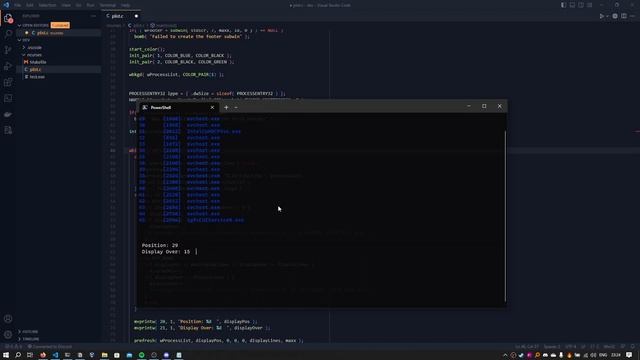The width and height of the screenshot is (640, 360).
Task: Open the Run button dropdown arrow in editor
Action: pyautogui.click(x=607, y=16)
